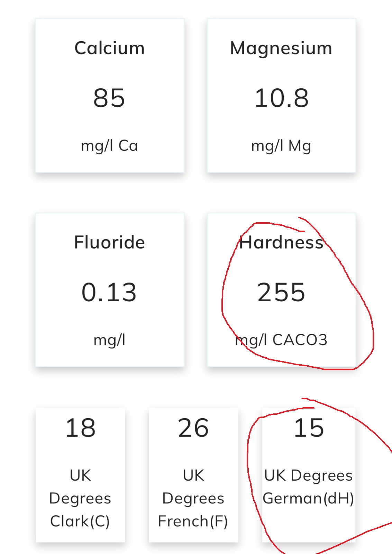The width and height of the screenshot is (392, 554).
Task: Select the fluoride value 0.13
Action: (109, 292)
